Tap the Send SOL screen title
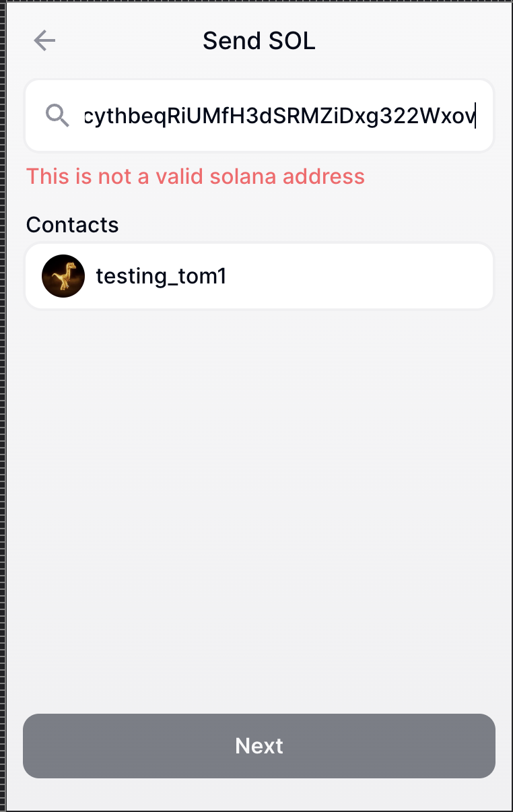The image size is (513, 812). pos(259,40)
